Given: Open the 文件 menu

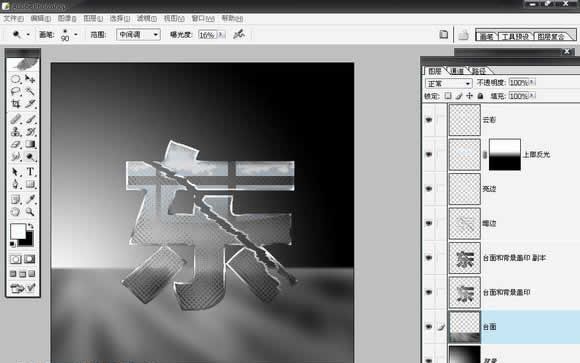Looking at the screenshot, I should coord(13,19).
